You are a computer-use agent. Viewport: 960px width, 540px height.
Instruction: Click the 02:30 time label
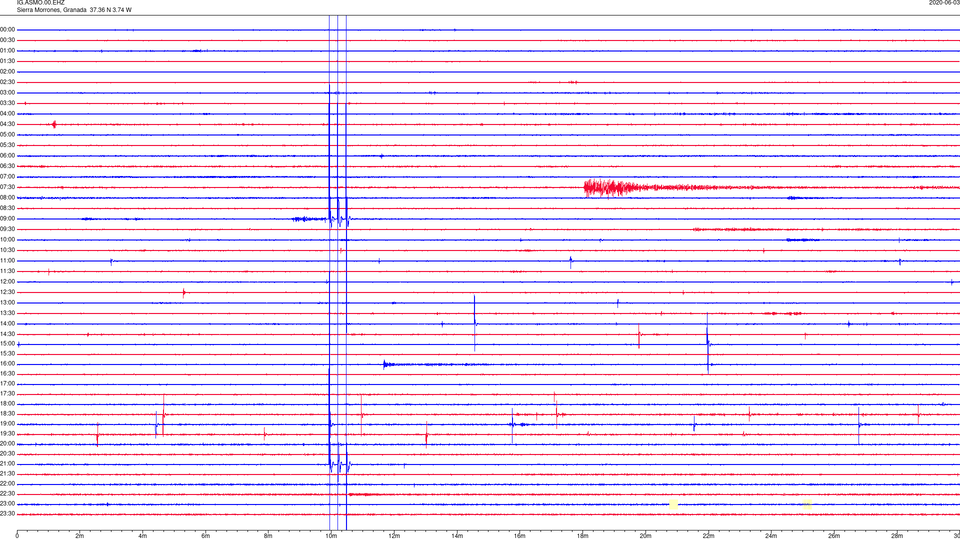[8, 82]
